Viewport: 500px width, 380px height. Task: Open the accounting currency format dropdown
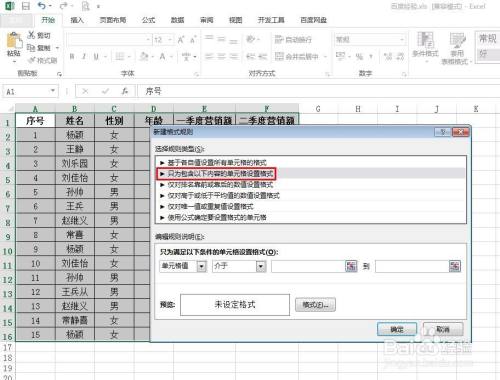349,56
